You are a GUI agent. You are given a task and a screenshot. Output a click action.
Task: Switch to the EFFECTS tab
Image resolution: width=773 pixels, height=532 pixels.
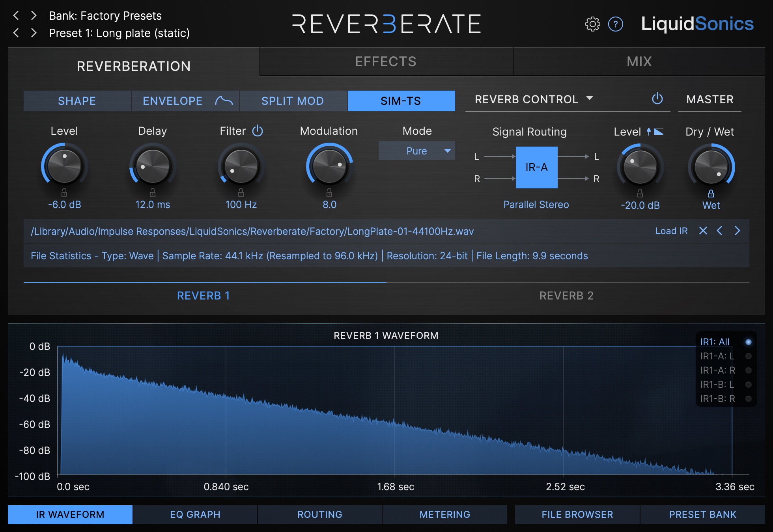tap(386, 61)
